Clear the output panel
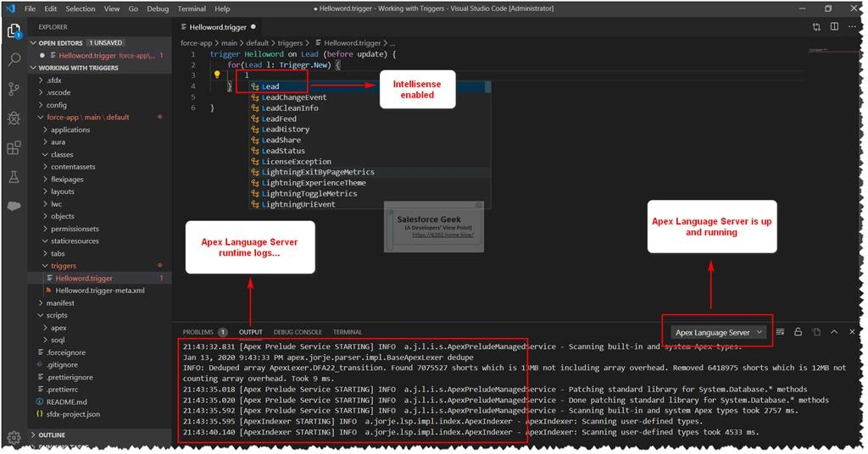The image size is (868, 454). point(780,332)
